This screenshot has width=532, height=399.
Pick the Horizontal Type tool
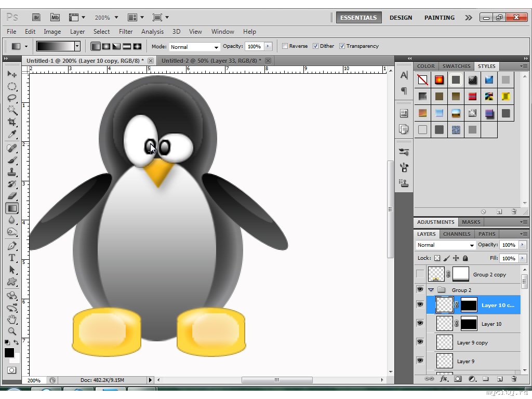click(11, 258)
